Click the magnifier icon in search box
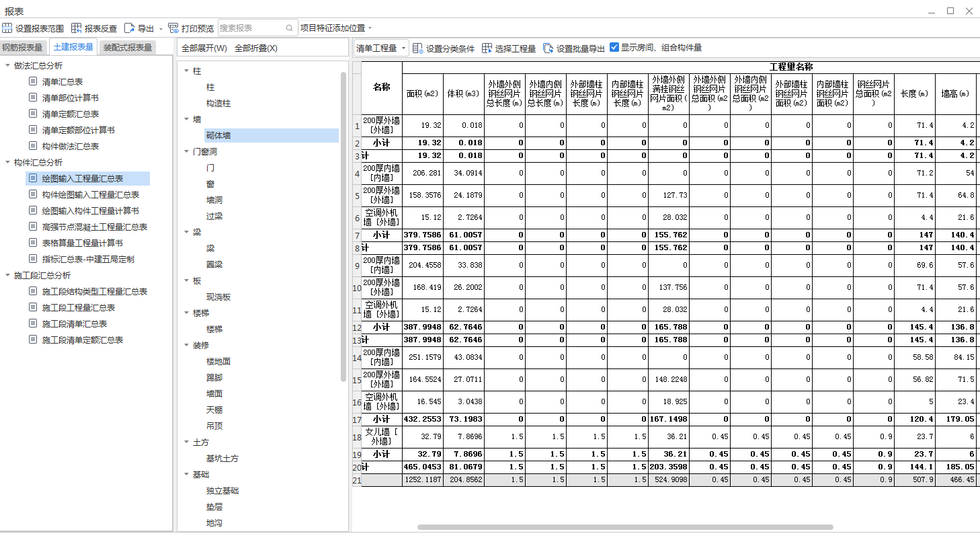Screen dimensions: 980x544 (290, 28)
